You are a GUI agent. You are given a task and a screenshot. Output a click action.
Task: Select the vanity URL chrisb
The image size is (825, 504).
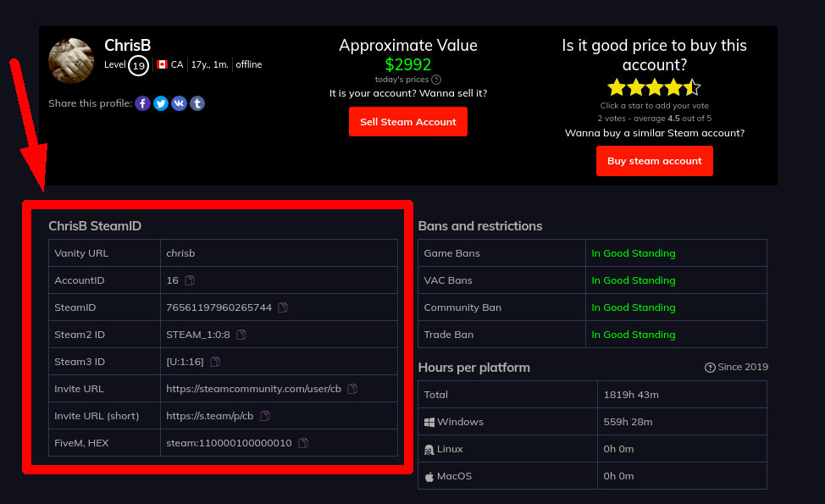[180, 253]
